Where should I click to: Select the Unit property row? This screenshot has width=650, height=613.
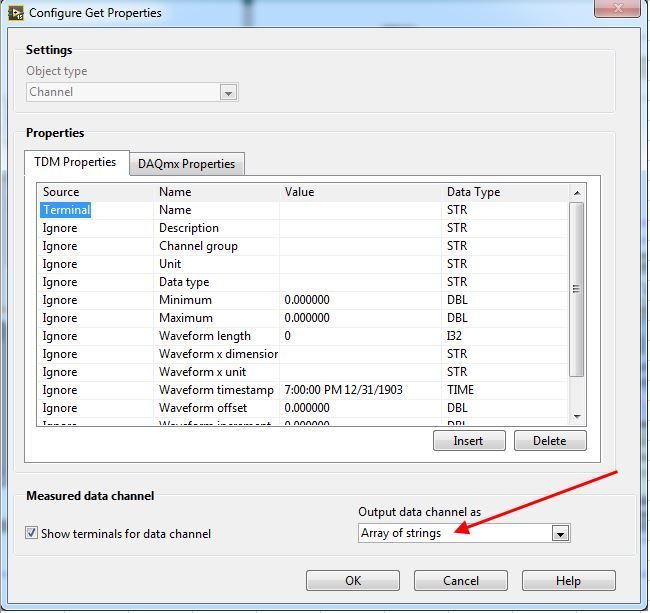point(303,264)
